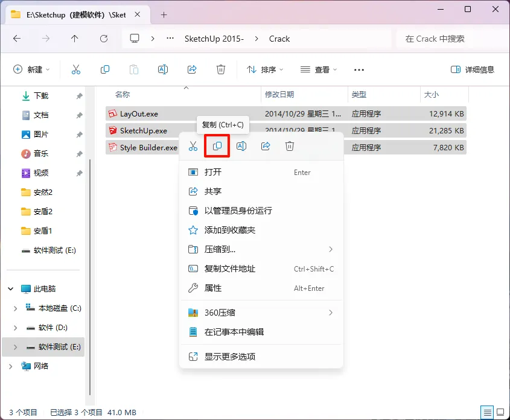Click the Rename icon in the context menu
Screen dimensions: 510x420
(x=241, y=146)
